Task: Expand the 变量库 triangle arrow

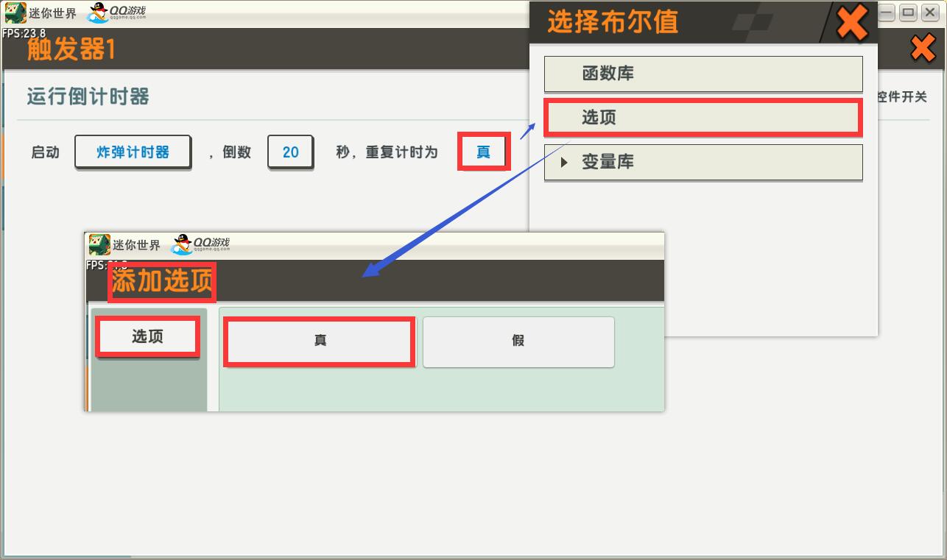Action: [x=564, y=163]
